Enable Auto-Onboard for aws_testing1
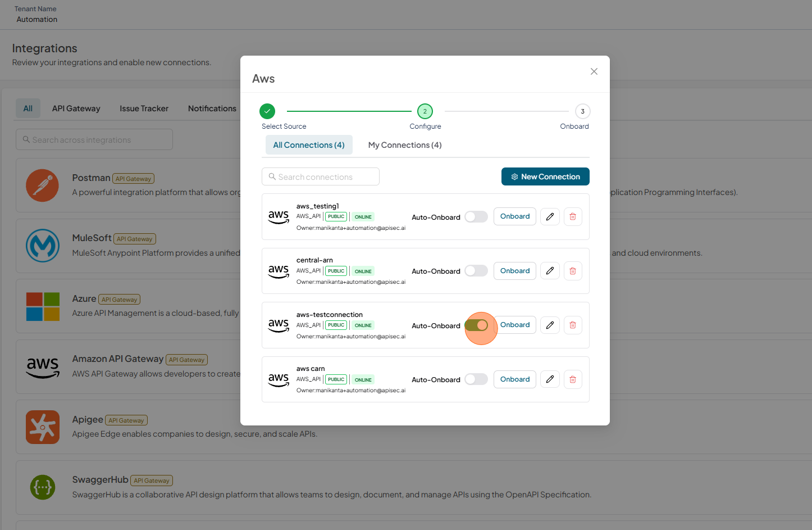Image resolution: width=812 pixels, height=530 pixels. [x=476, y=217]
